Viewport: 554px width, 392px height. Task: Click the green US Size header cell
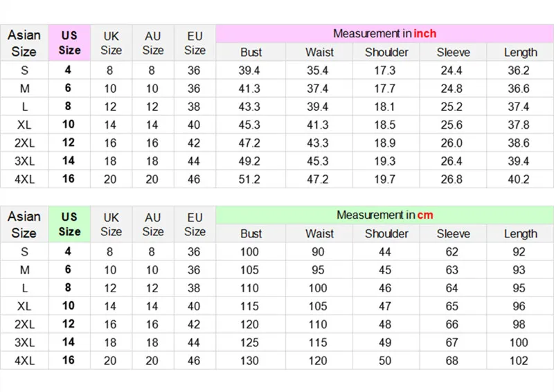(x=70, y=224)
